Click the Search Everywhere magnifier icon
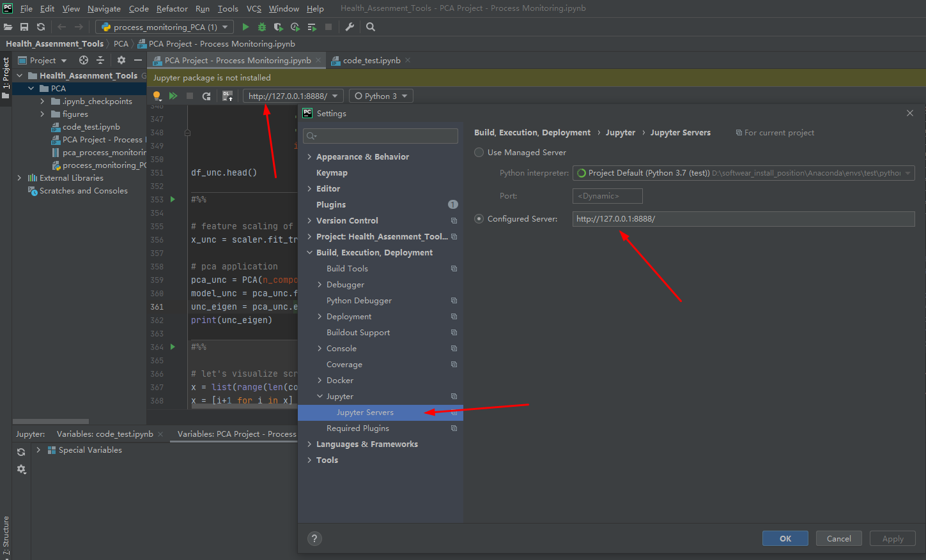 tap(371, 27)
